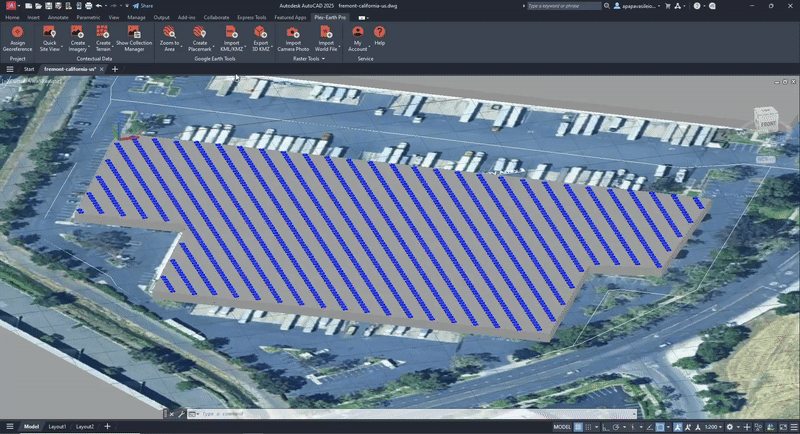Open the 1:200 annotation scale dropdown
Image resolution: width=800 pixels, height=434 pixels.
click(x=713, y=427)
